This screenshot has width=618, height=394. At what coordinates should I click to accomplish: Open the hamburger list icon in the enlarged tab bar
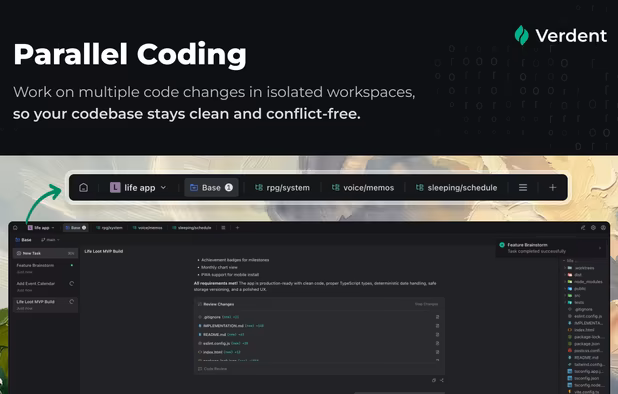tap(523, 188)
